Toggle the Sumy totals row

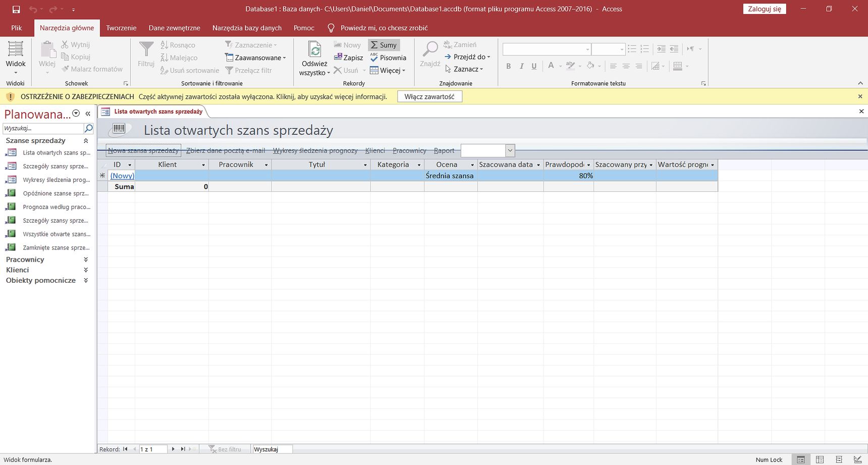pyautogui.click(x=384, y=45)
